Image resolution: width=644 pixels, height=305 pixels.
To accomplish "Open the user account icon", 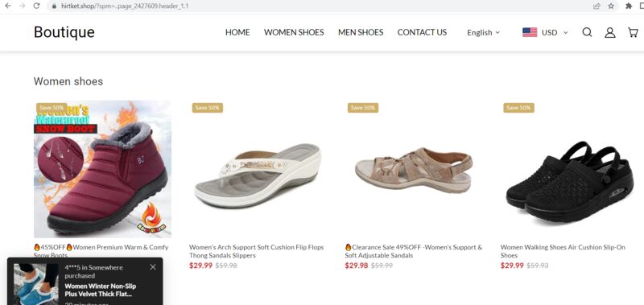I will pos(610,32).
